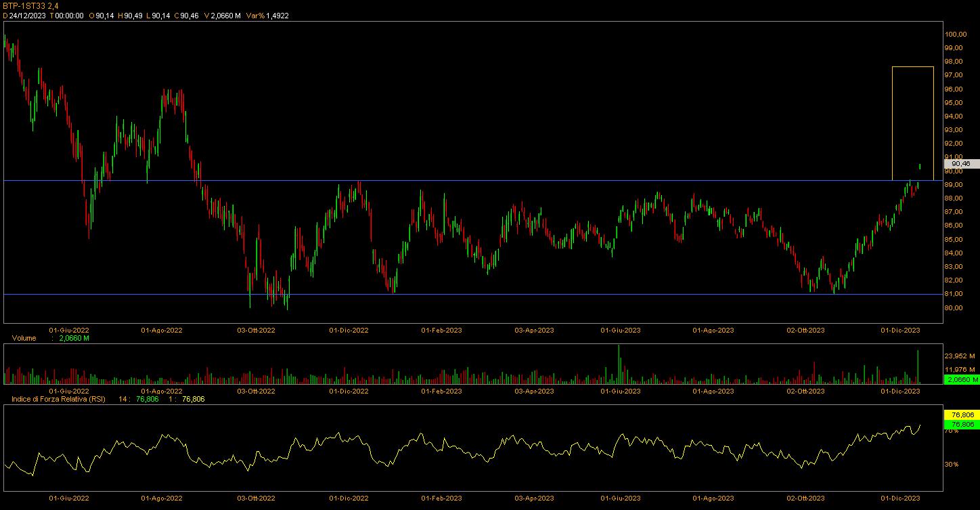The height and width of the screenshot is (510, 980).
Task: Click 01-Feb-2023 date under volume panel
Action: (x=442, y=391)
